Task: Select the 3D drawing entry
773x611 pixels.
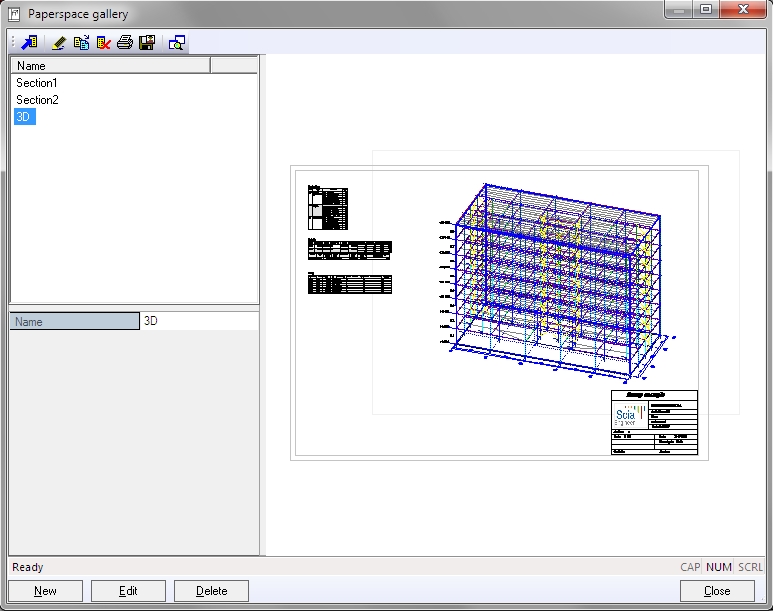Action: pyautogui.click(x=24, y=117)
